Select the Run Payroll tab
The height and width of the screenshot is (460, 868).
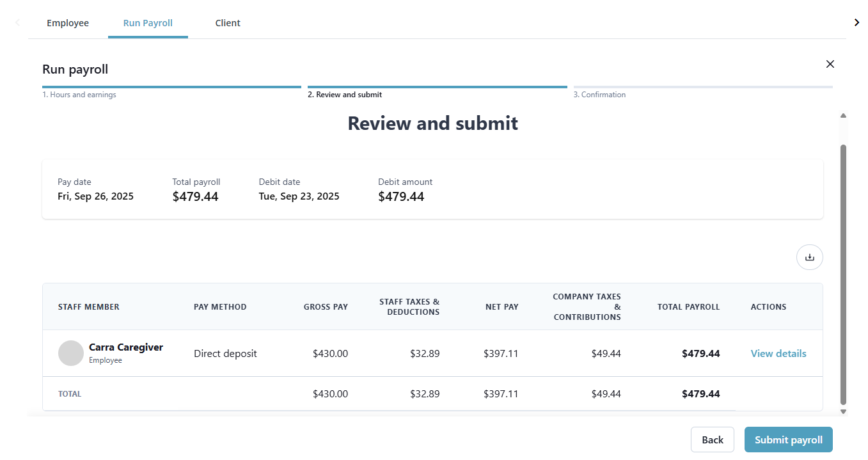(x=148, y=23)
